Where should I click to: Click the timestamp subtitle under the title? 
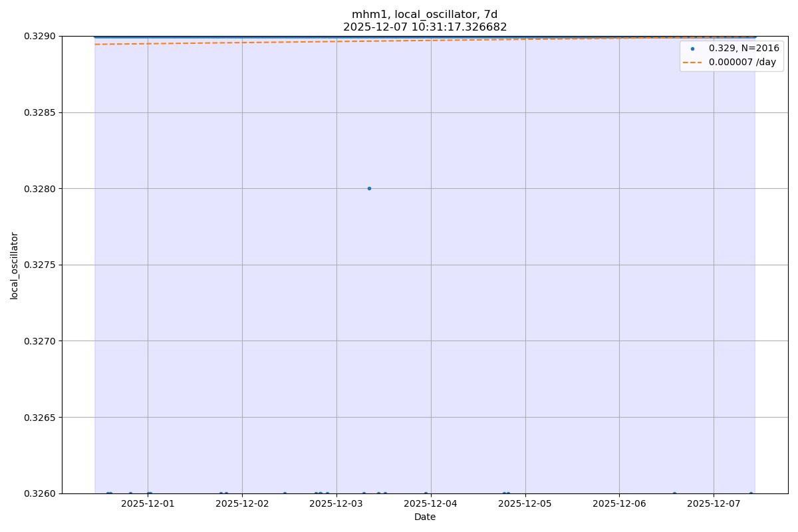424,27
